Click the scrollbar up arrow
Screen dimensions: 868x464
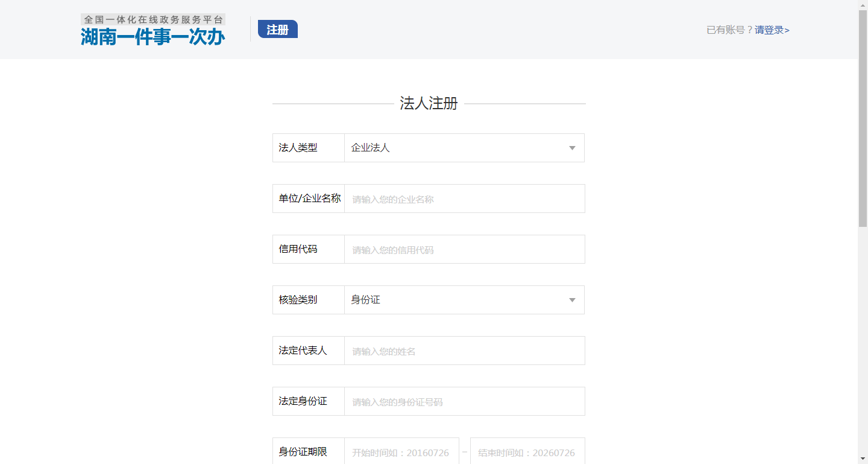pos(863,5)
